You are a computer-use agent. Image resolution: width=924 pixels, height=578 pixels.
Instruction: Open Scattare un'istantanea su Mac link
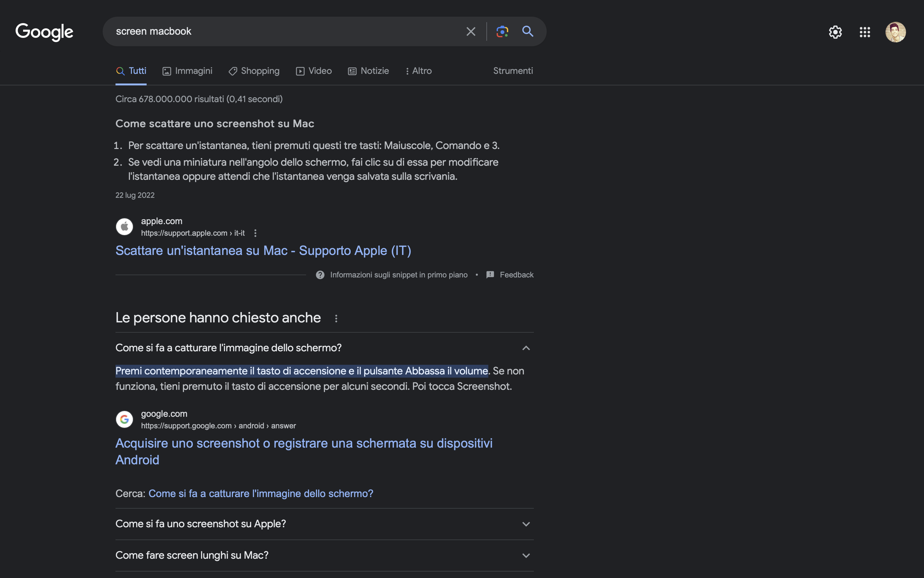tap(263, 251)
